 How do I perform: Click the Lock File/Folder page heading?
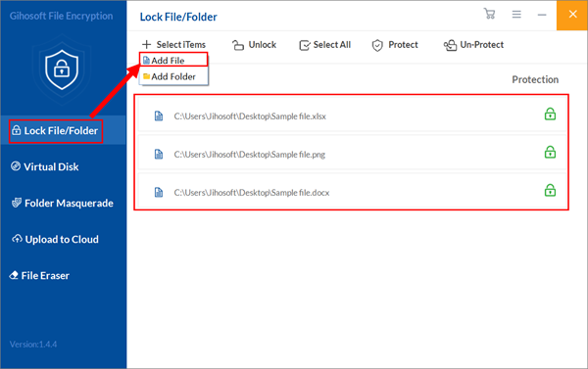[178, 17]
